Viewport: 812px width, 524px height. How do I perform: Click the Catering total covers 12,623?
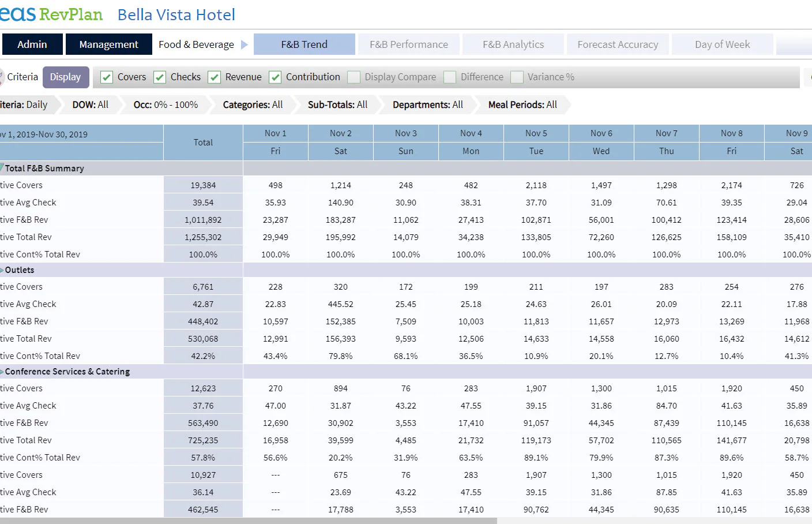coord(203,388)
